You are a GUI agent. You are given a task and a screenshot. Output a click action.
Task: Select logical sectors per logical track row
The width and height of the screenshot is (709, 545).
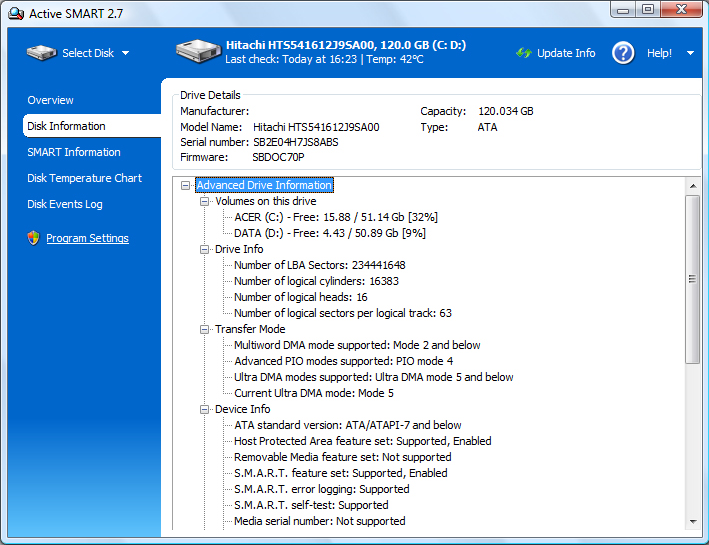pos(343,313)
